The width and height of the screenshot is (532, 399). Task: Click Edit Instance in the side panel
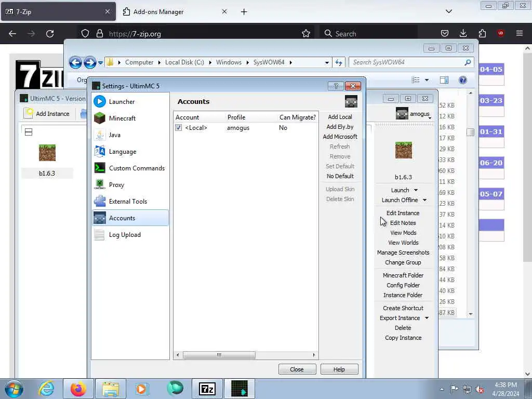[x=403, y=212]
